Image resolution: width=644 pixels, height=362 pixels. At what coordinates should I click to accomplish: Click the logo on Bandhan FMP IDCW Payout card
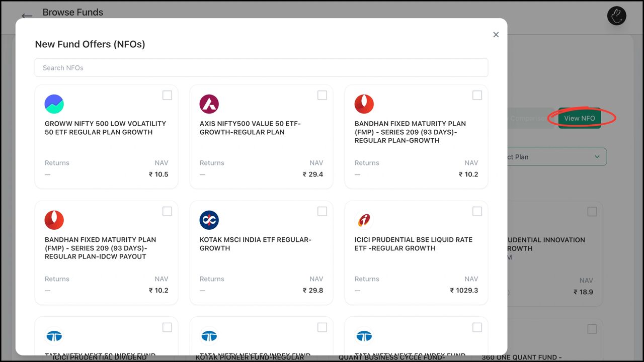tap(54, 220)
